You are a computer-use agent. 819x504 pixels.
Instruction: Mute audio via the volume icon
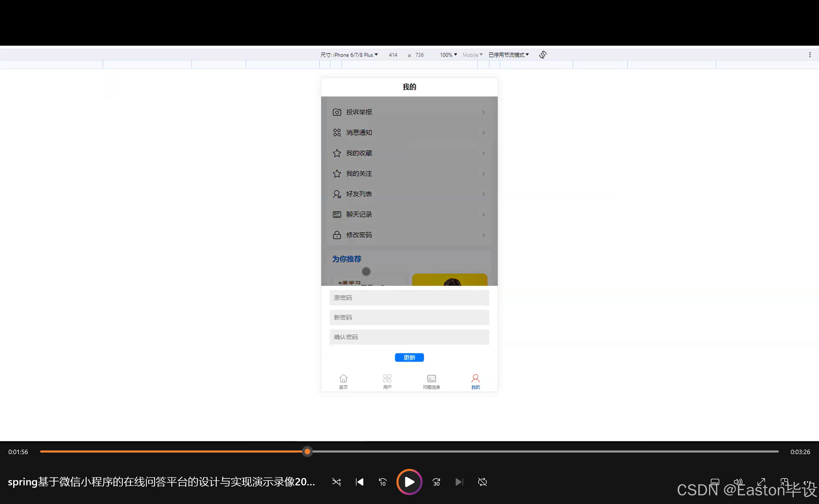pos(738,482)
